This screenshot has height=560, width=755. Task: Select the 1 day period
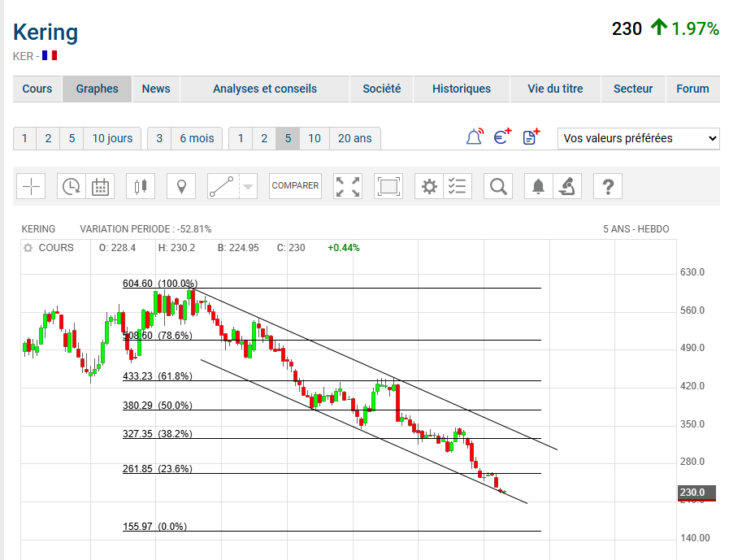pos(24,138)
